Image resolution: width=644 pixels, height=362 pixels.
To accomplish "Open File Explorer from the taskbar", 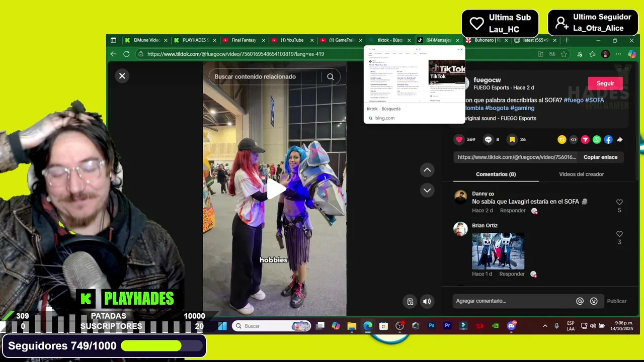I will coord(352,326).
